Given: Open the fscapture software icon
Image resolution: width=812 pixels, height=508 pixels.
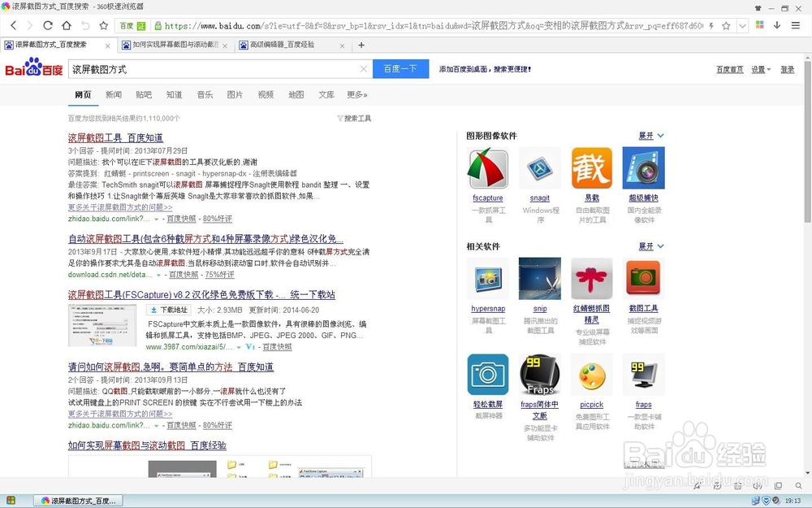Looking at the screenshot, I should 488,168.
